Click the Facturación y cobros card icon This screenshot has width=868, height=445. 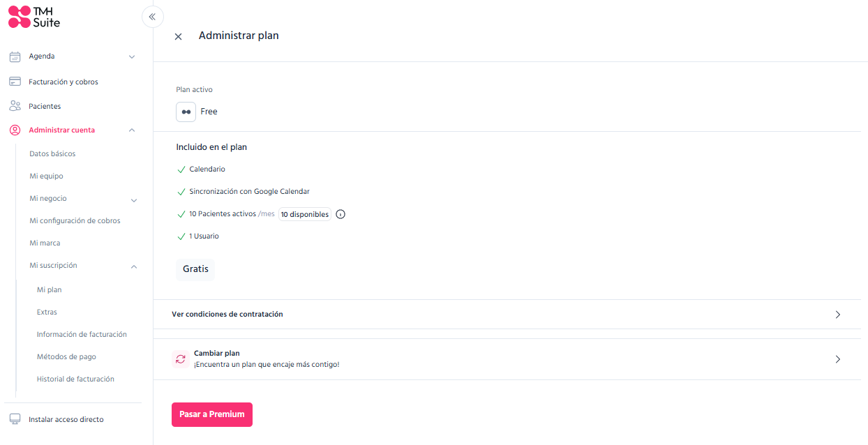click(15, 82)
